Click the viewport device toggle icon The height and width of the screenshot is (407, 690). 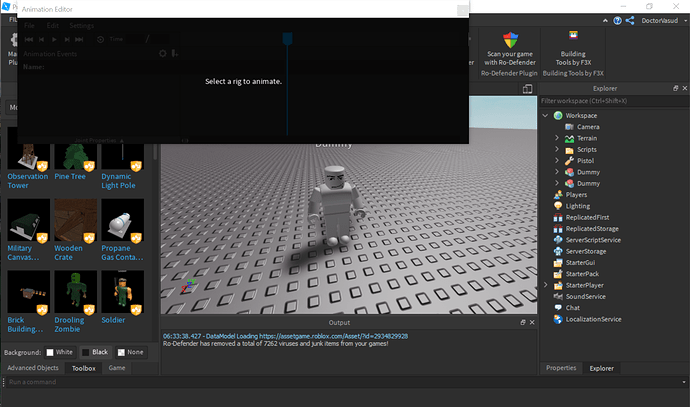click(527, 89)
